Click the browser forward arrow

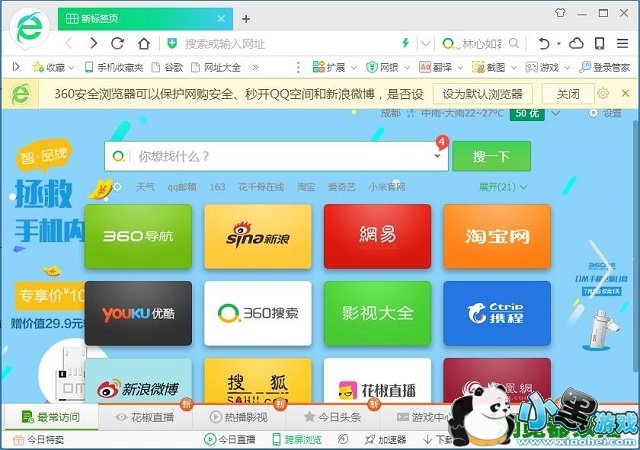point(93,43)
